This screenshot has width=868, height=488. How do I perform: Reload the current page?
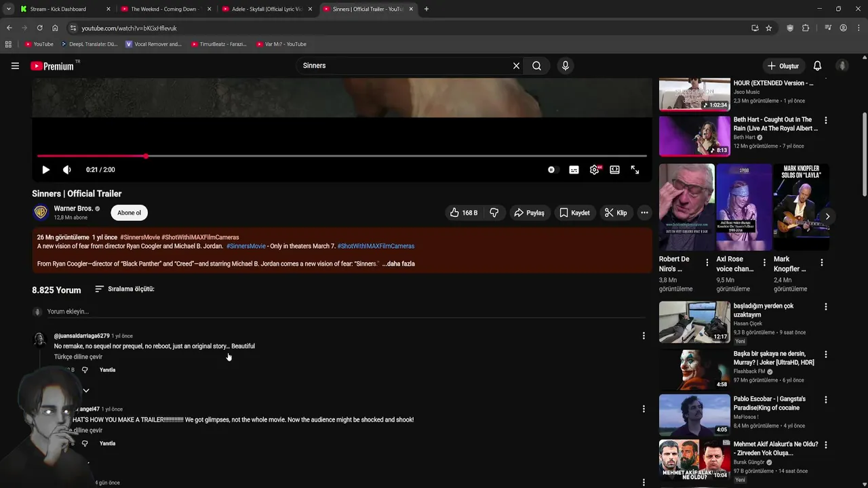point(39,28)
